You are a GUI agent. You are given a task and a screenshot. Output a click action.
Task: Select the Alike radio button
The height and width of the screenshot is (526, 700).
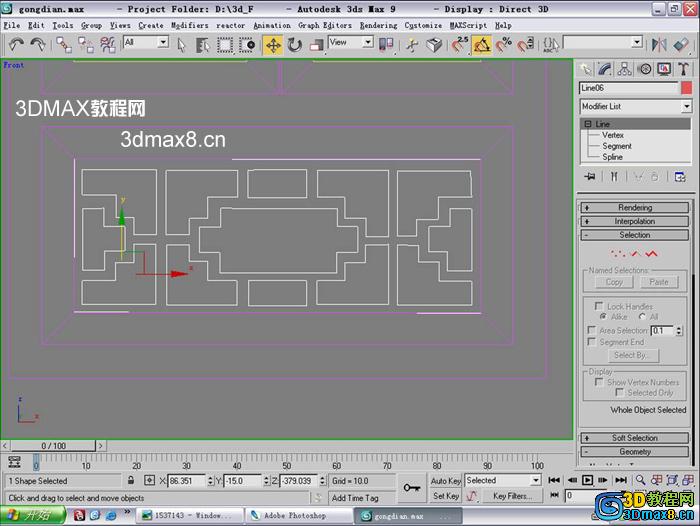point(603,317)
